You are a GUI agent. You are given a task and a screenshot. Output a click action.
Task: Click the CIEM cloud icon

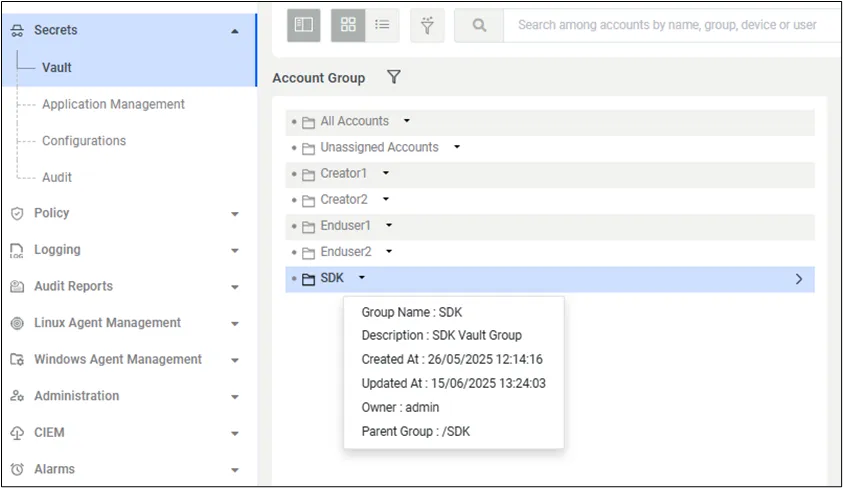17,433
